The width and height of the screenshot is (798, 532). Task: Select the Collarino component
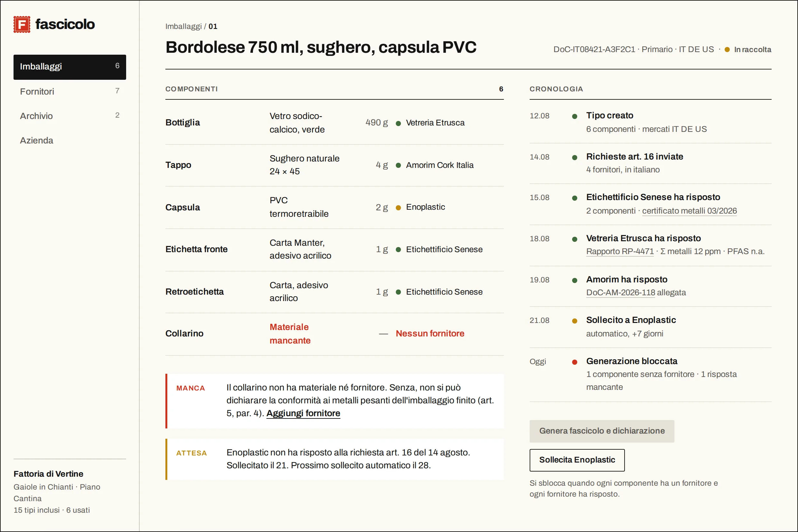[184, 334]
